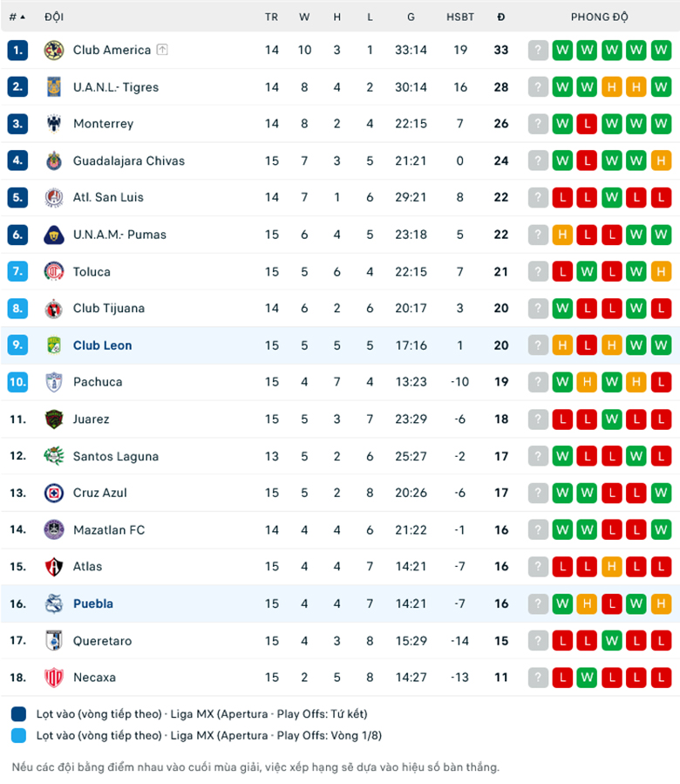Image resolution: width=680 pixels, height=784 pixels.
Task: Click the Club America team crest
Action: coord(53,50)
